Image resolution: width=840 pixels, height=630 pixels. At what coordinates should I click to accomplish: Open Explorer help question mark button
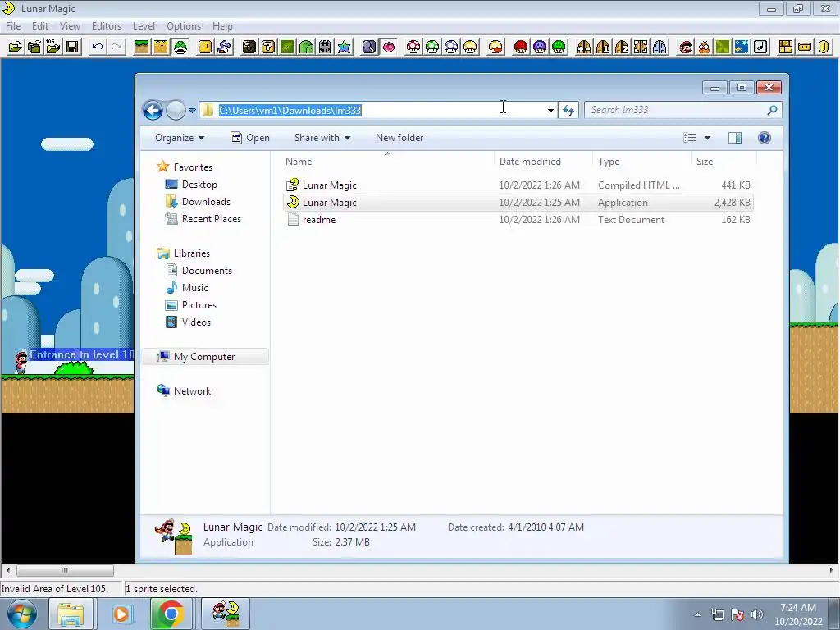pyautogui.click(x=765, y=138)
